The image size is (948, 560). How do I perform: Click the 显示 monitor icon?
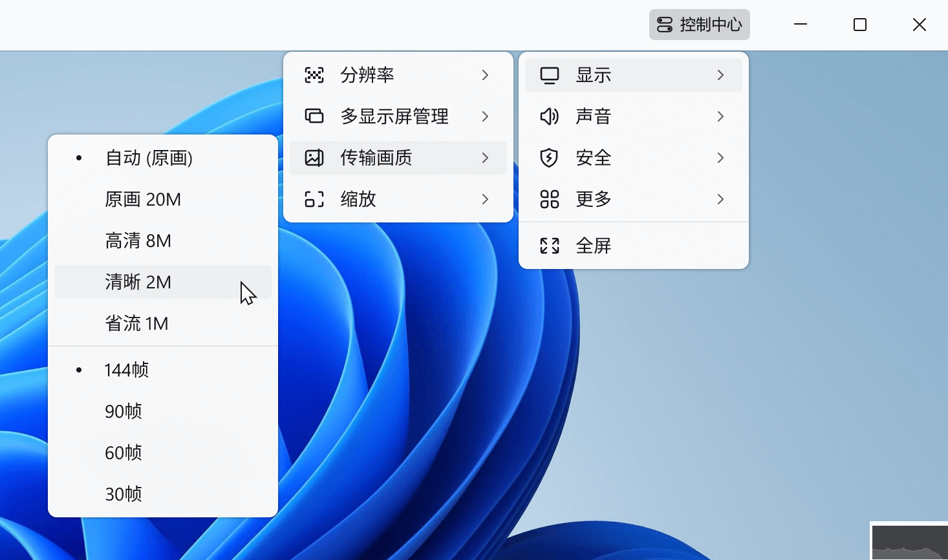[549, 75]
